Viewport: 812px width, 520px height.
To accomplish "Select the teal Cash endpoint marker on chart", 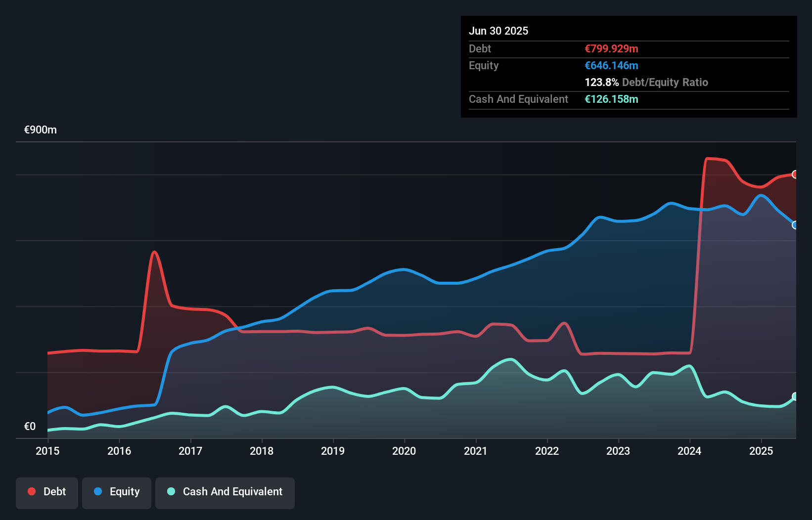I will 795,396.
